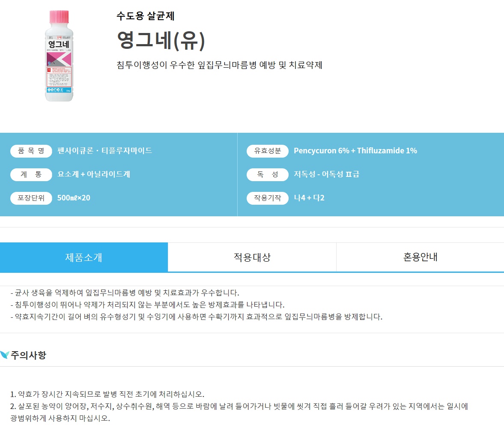The width and height of the screenshot is (504, 433).
Task: Click the 작용기작 label pill
Action: tap(268, 198)
